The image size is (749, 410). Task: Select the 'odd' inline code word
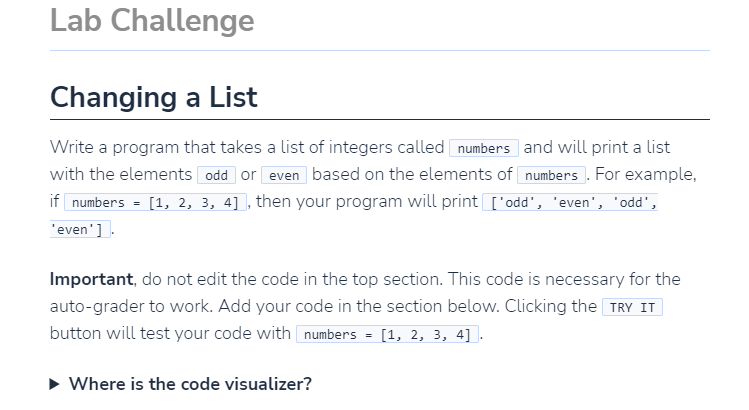tap(216, 175)
